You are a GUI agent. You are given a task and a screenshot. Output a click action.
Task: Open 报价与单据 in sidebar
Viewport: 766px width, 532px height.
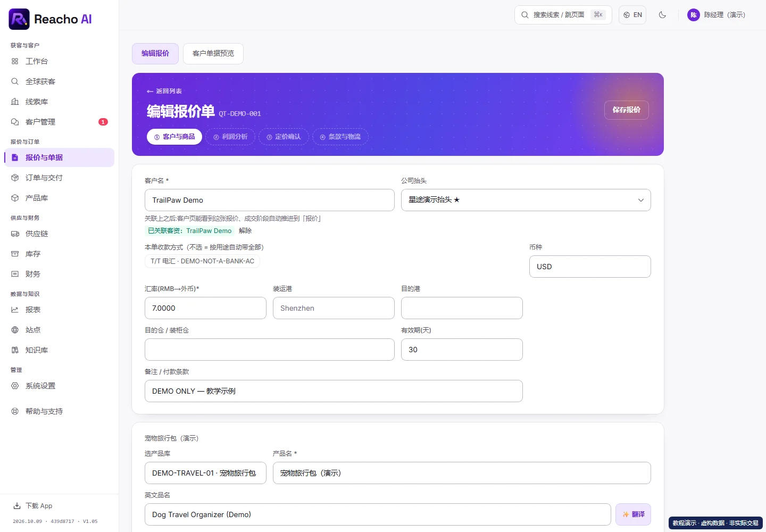click(60, 157)
